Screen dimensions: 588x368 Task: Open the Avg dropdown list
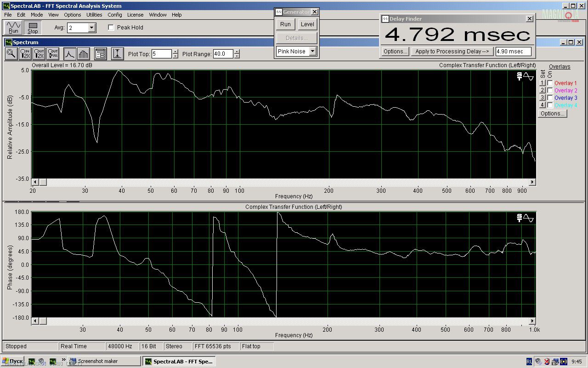(x=92, y=28)
